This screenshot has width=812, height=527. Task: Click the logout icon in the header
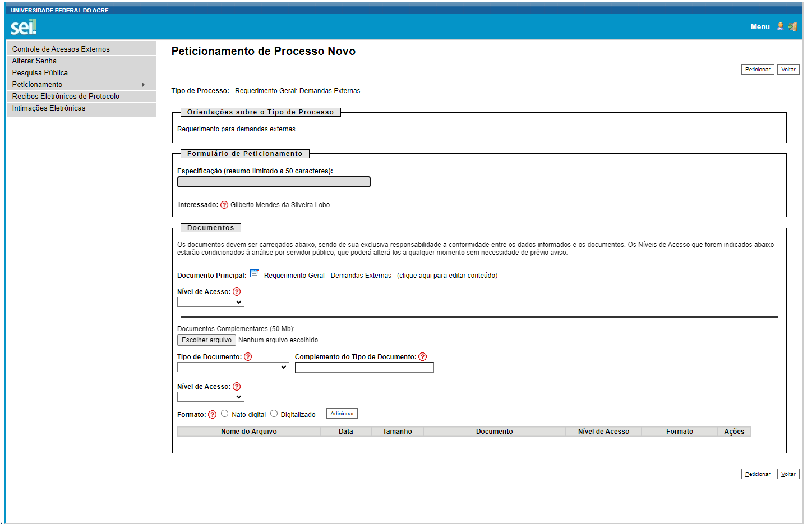793,26
